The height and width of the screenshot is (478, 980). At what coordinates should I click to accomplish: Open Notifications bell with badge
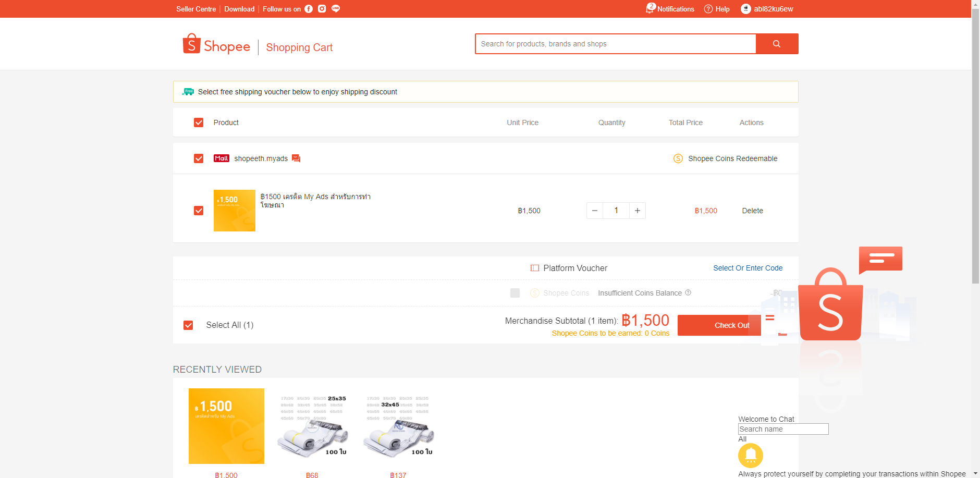[x=650, y=8]
